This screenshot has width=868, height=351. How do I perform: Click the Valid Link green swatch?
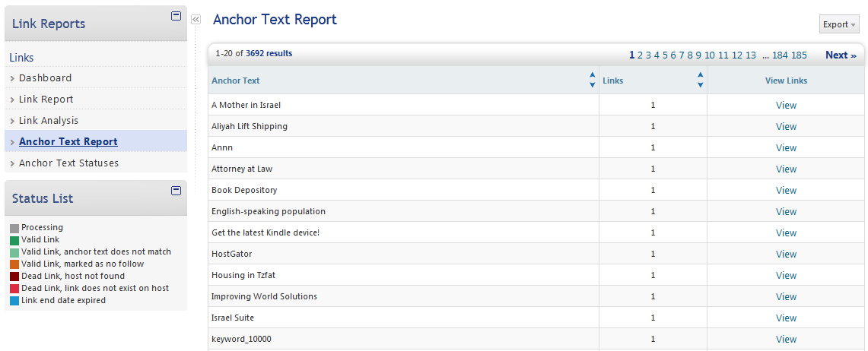[x=14, y=240]
